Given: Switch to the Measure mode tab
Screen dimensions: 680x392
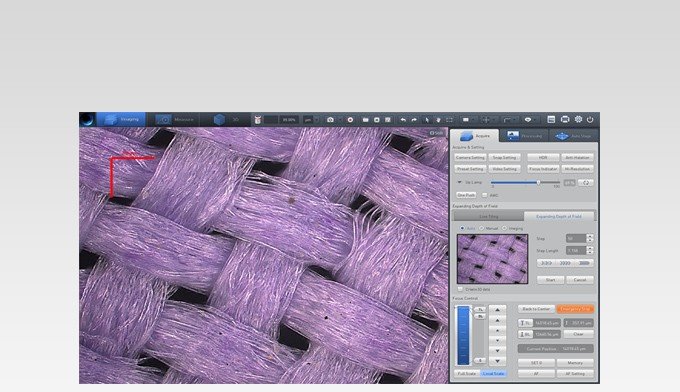Looking at the screenshot, I should click(x=175, y=119).
